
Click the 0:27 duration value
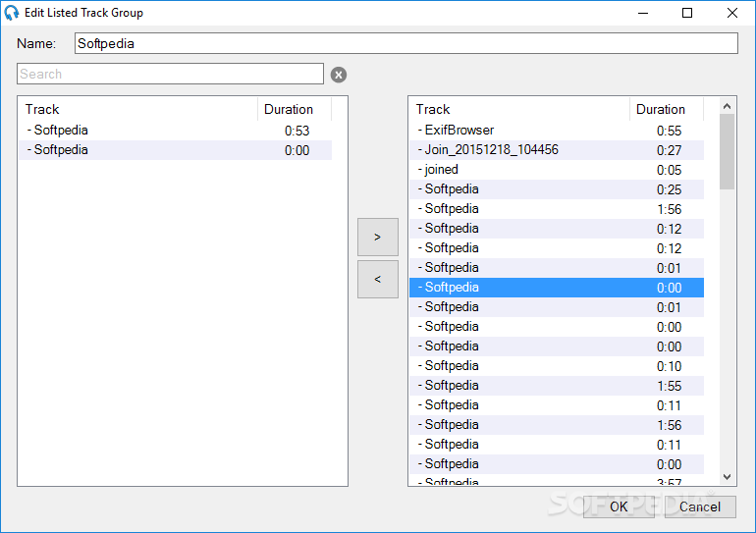coord(670,151)
